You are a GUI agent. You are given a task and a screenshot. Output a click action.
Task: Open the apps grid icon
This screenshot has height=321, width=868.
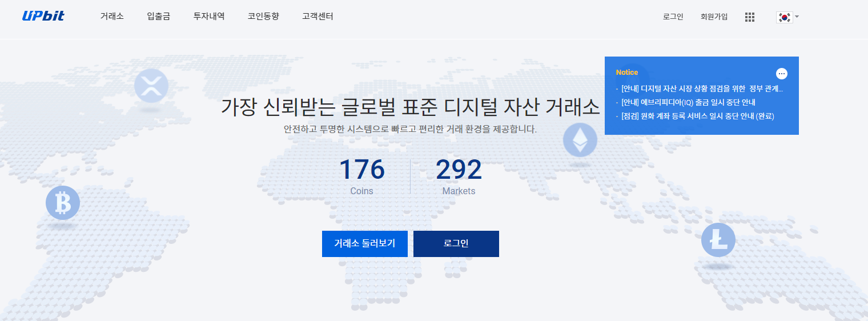click(750, 17)
